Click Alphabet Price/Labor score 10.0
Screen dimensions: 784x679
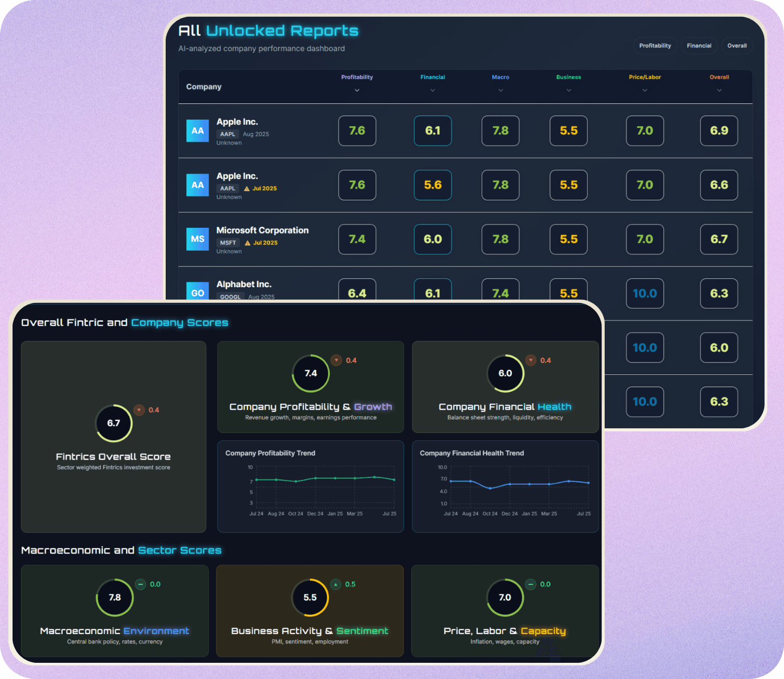point(645,294)
